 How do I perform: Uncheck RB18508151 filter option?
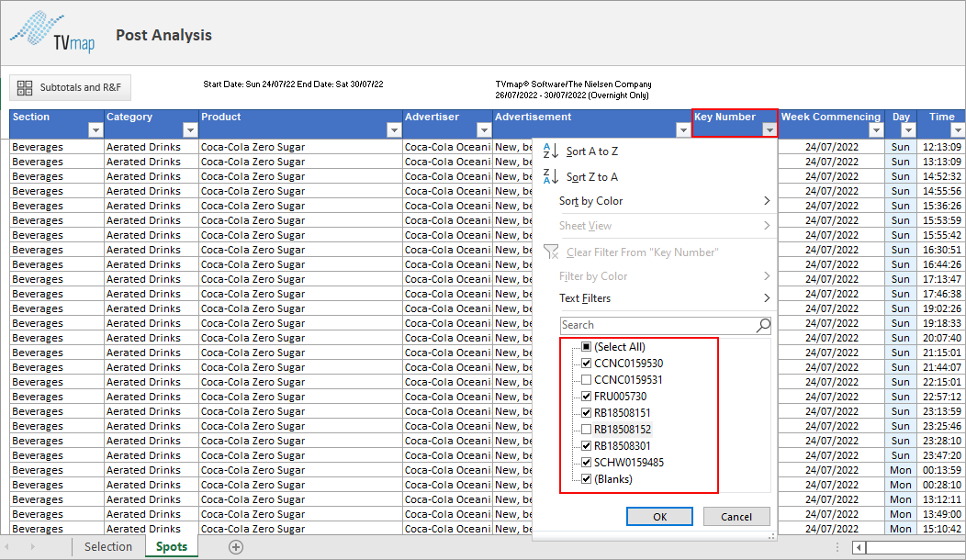587,413
